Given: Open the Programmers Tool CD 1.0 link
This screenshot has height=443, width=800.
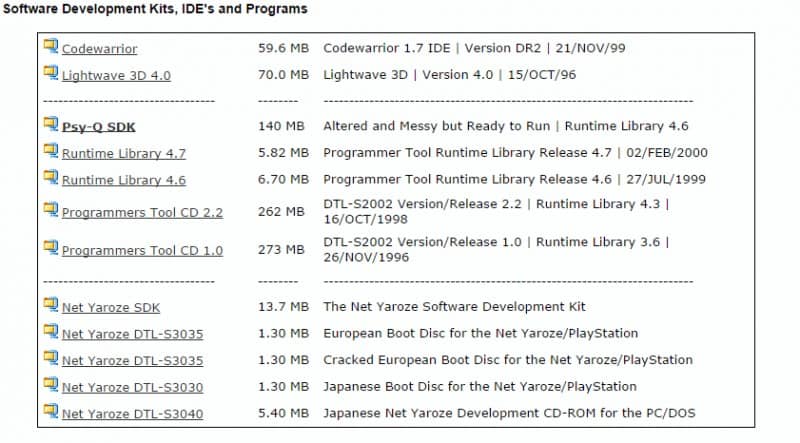Looking at the screenshot, I should tap(142, 251).
